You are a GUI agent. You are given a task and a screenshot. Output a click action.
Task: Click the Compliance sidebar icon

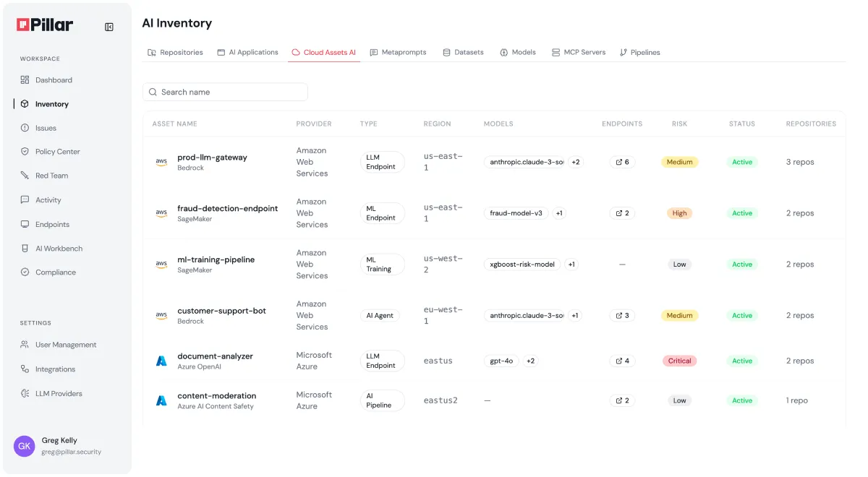24,272
